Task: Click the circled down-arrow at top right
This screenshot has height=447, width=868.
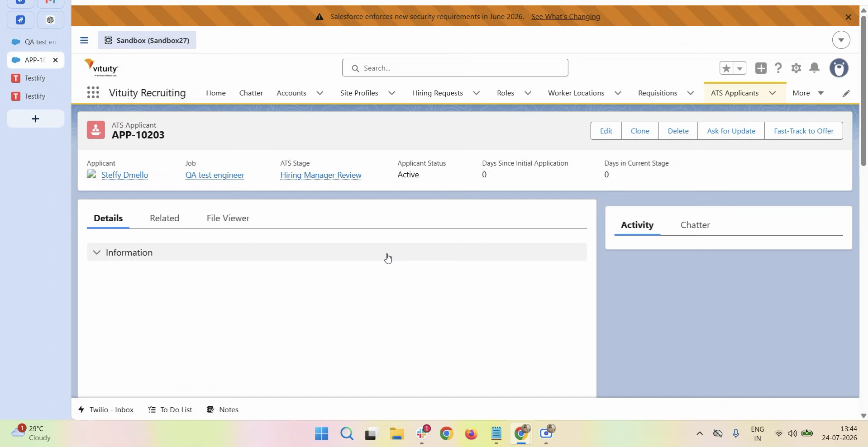Action: tap(841, 40)
